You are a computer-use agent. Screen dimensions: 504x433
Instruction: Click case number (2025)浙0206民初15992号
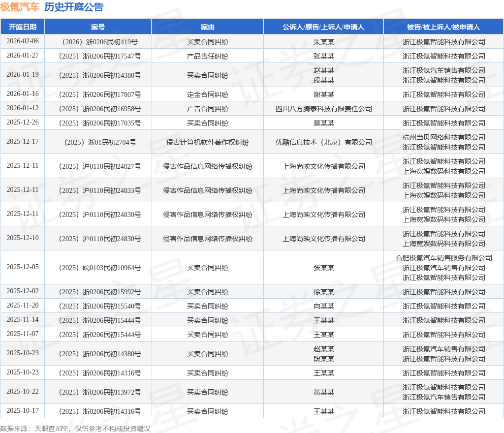click(98, 292)
